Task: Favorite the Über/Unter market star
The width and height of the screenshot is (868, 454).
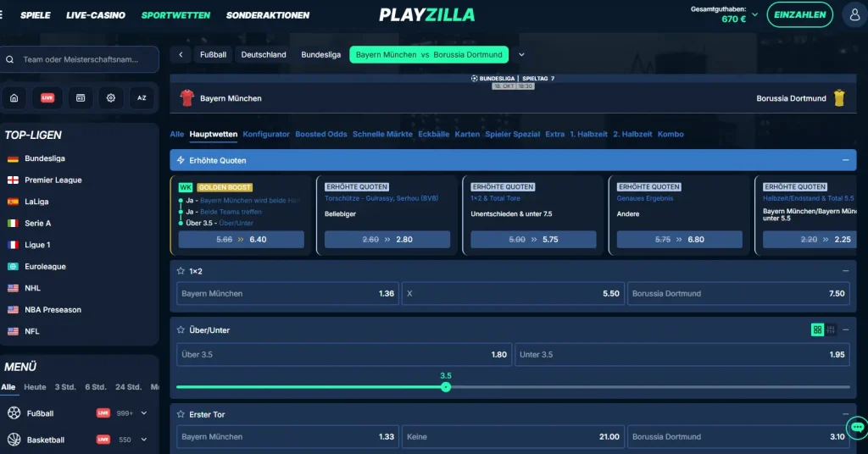Action: pos(181,329)
